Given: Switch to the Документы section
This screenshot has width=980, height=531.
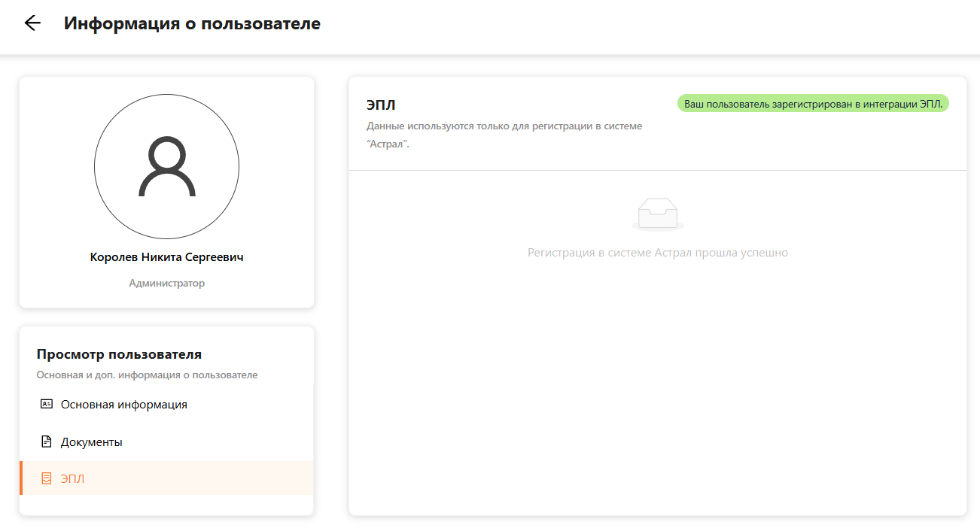Looking at the screenshot, I should point(91,442).
